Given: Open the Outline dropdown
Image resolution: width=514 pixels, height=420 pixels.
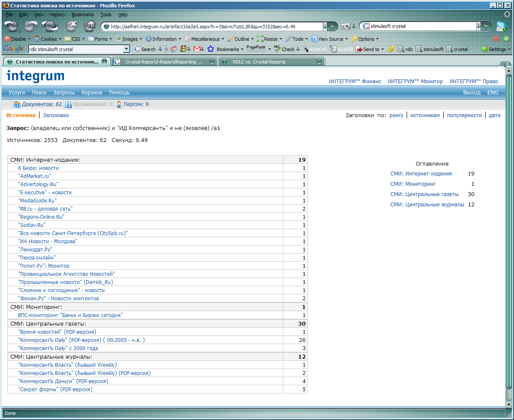Looking at the screenshot, I should (x=240, y=39).
